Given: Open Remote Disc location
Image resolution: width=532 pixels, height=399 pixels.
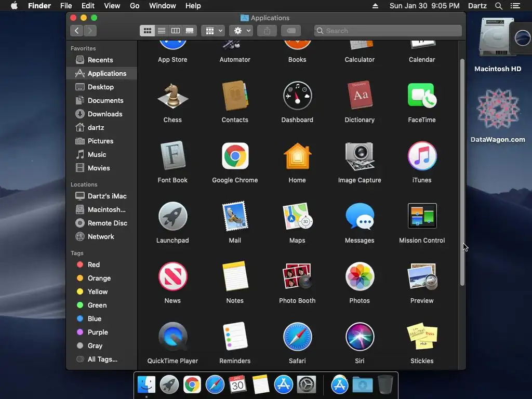Looking at the screenshot, I should tap(102, 223).
